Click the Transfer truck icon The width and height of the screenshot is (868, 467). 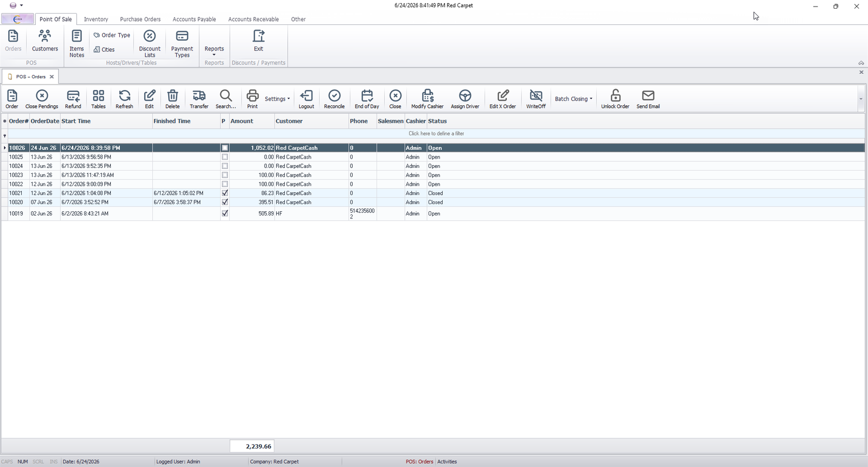pyautogui.click(x=199, y=99)
